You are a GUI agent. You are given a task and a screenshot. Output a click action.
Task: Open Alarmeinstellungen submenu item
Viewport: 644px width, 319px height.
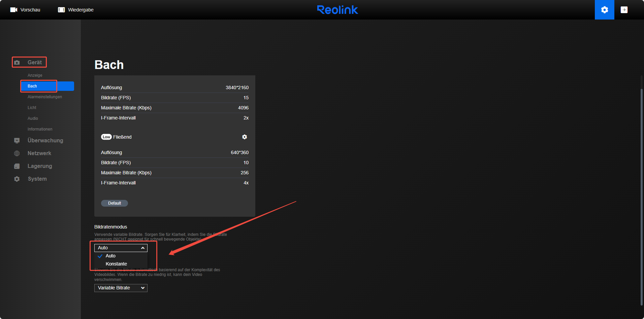point(45,97)
